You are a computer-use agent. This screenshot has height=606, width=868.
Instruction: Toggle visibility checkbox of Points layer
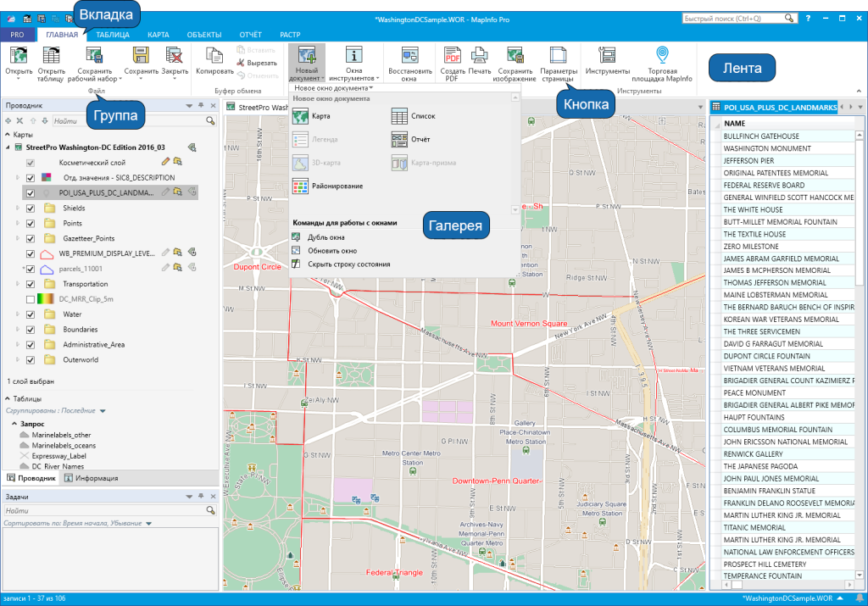pos(31,224)
